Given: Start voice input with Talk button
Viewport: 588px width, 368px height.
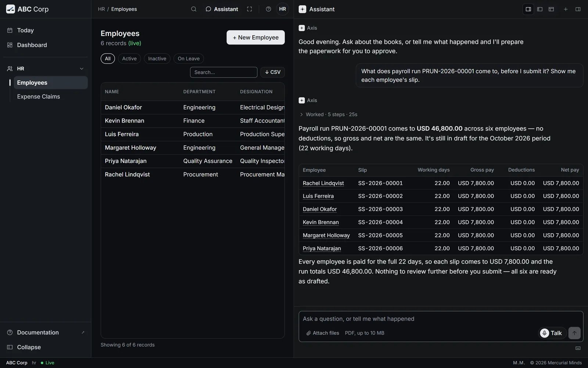Looking at the screenshot, I should point(552,333).
